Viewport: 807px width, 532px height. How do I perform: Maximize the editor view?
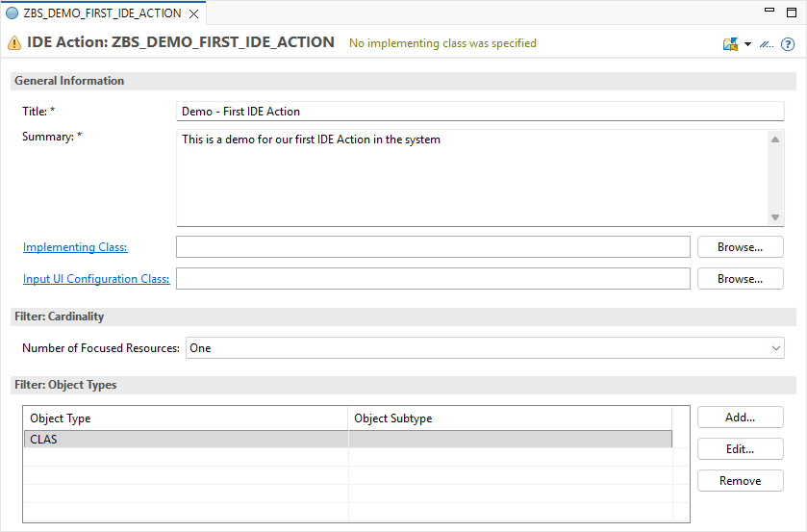pyautogui.click(x=792, y=11)
